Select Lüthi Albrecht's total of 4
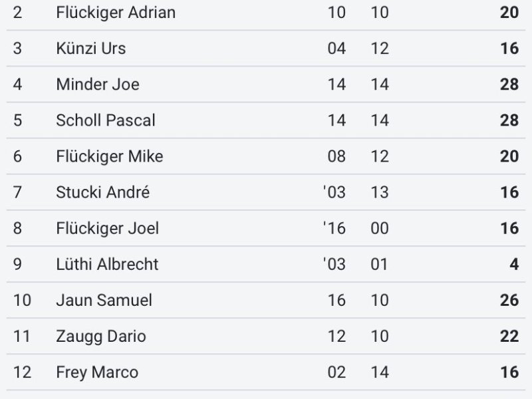 [514, 264]
